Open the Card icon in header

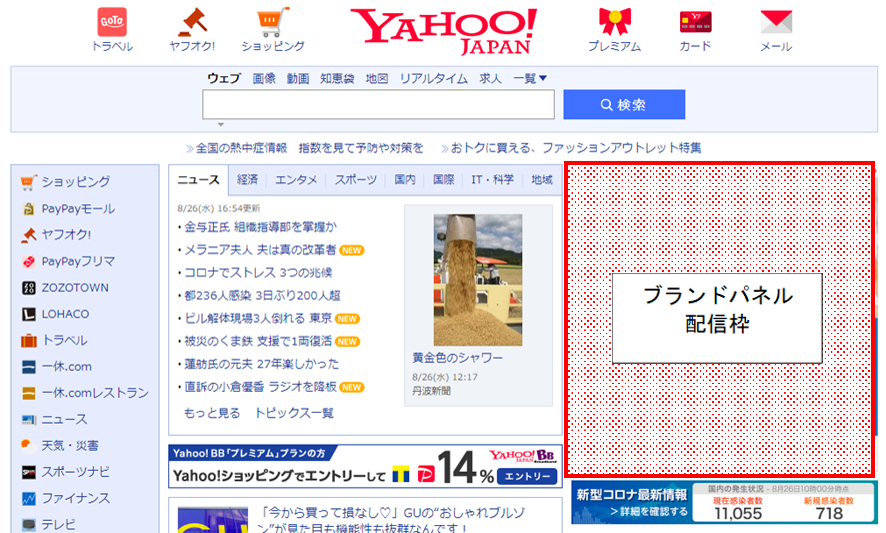point(696,22)
